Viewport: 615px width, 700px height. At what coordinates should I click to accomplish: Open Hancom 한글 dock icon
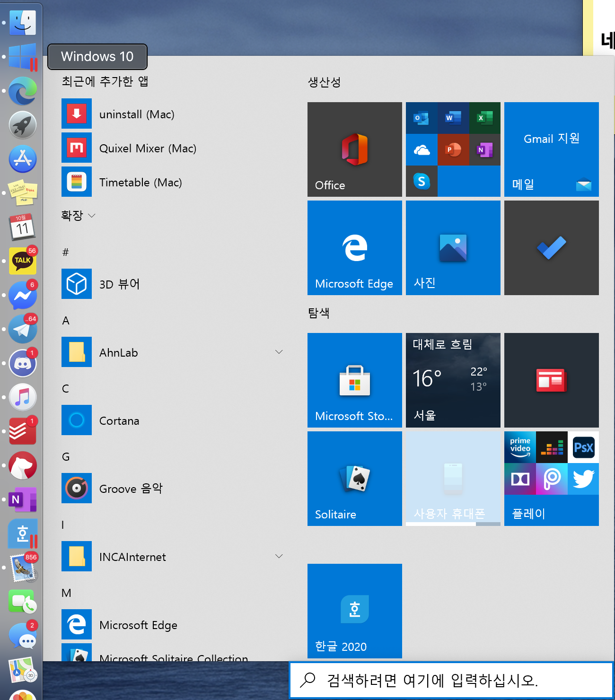[22, 534]
